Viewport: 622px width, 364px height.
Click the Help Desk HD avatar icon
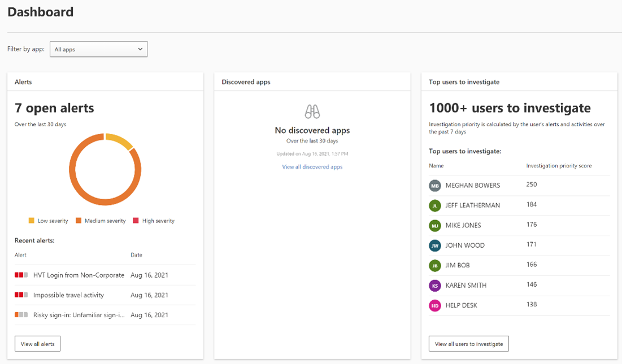[x=434, y=305]
